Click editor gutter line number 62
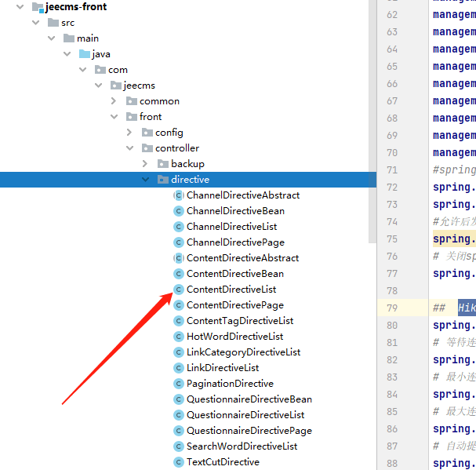The height and width of the screenshot is (470, 476). coord(392,15)
